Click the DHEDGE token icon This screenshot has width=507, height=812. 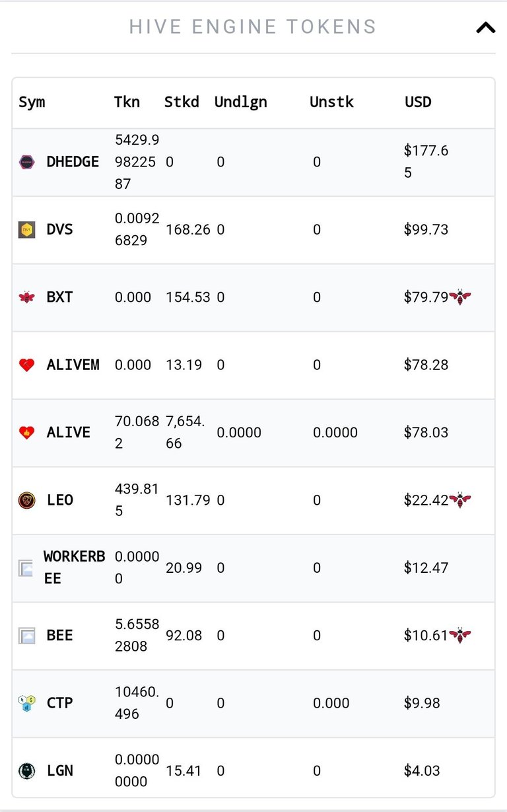[x=26, y=162]
